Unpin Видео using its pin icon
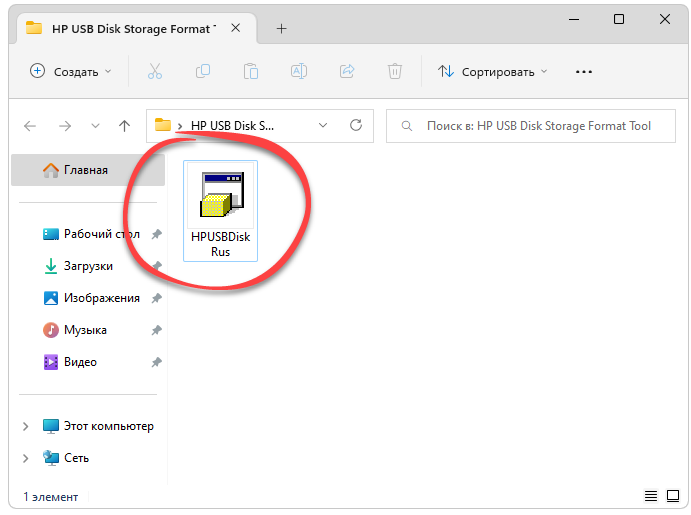 pyautogui.click(x=156, y=363)
